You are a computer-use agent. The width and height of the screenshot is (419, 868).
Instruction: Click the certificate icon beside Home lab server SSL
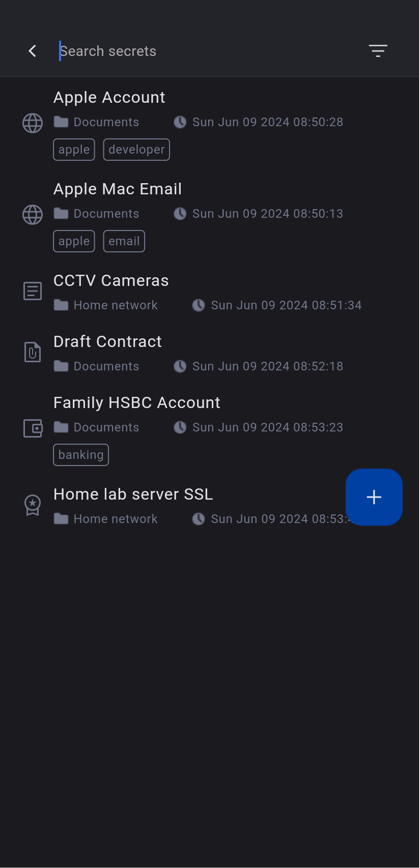coord(33,505)
